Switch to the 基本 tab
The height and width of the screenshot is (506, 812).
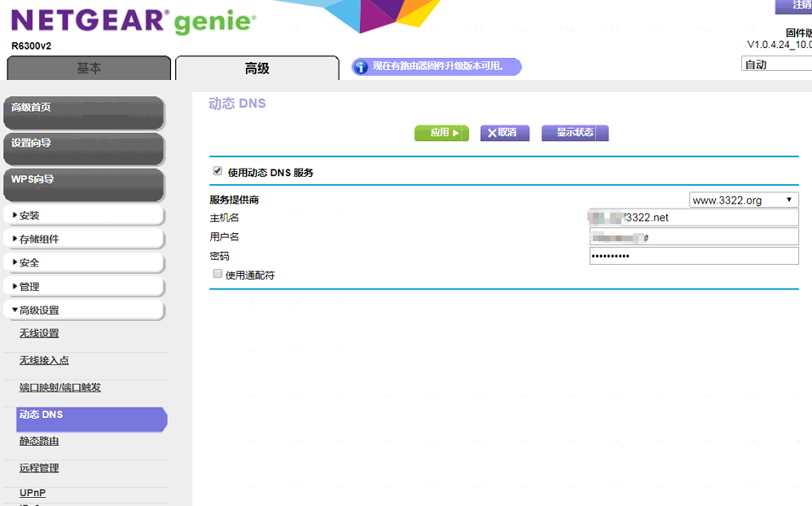[x=89, y=68]
